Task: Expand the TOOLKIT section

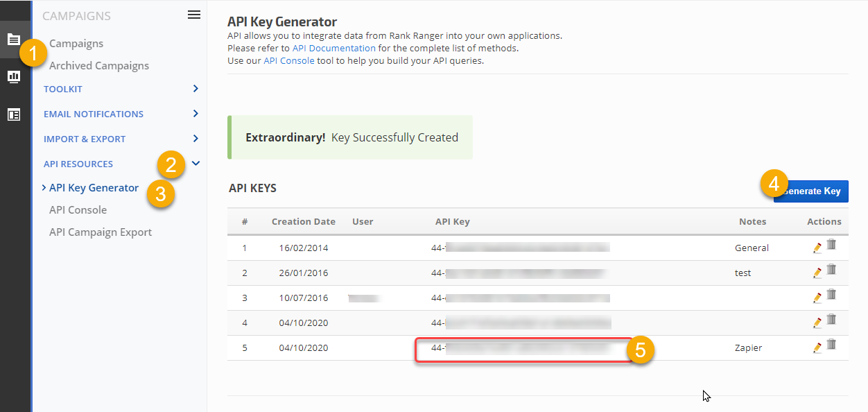Action: (x=196, y=89)
